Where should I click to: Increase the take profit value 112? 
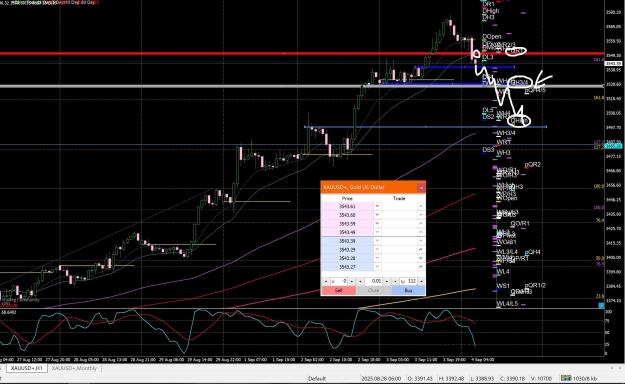tap(422, 281)
